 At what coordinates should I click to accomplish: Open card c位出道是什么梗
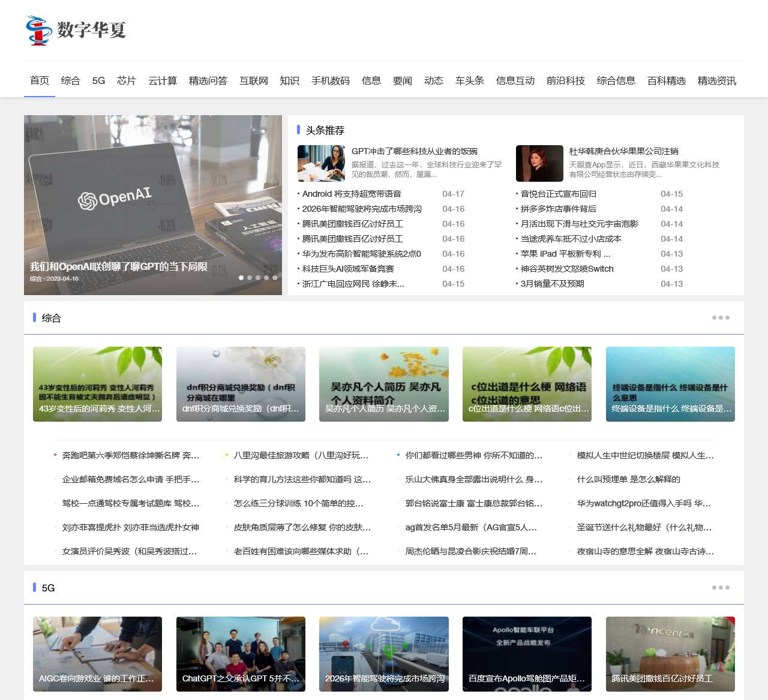[x=527, y=384]
